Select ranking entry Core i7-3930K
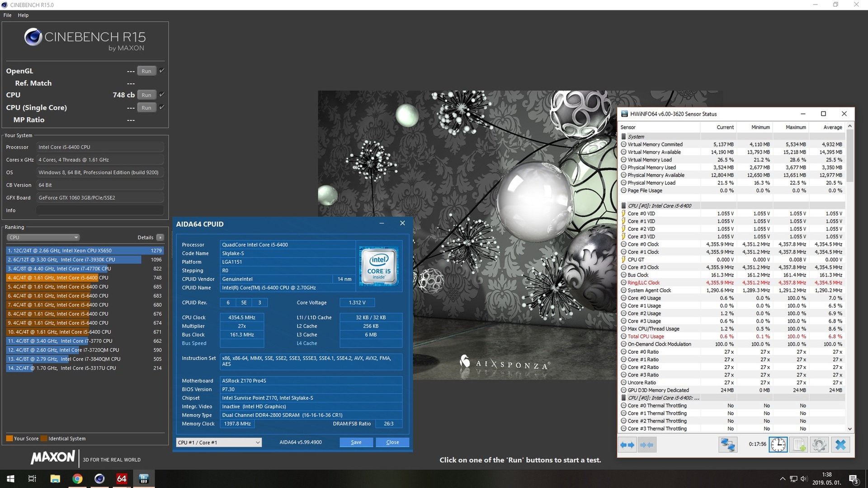Viewport: 868px width, 488px height. tap(85, 259)
